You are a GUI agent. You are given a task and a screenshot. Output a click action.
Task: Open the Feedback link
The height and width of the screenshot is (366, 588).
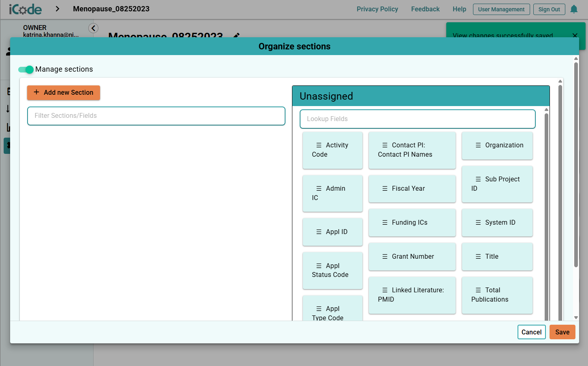425,9
